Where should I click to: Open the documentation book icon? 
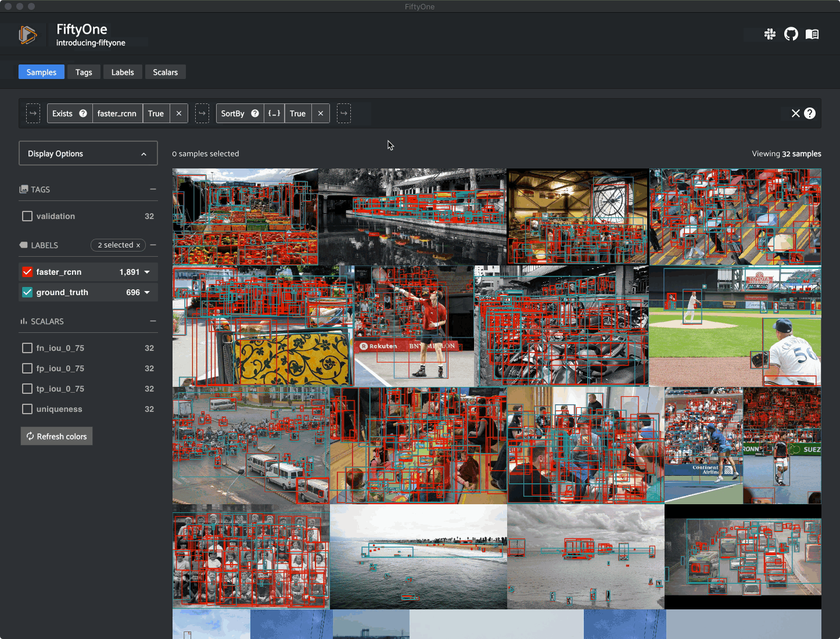(x=812, y=34)
